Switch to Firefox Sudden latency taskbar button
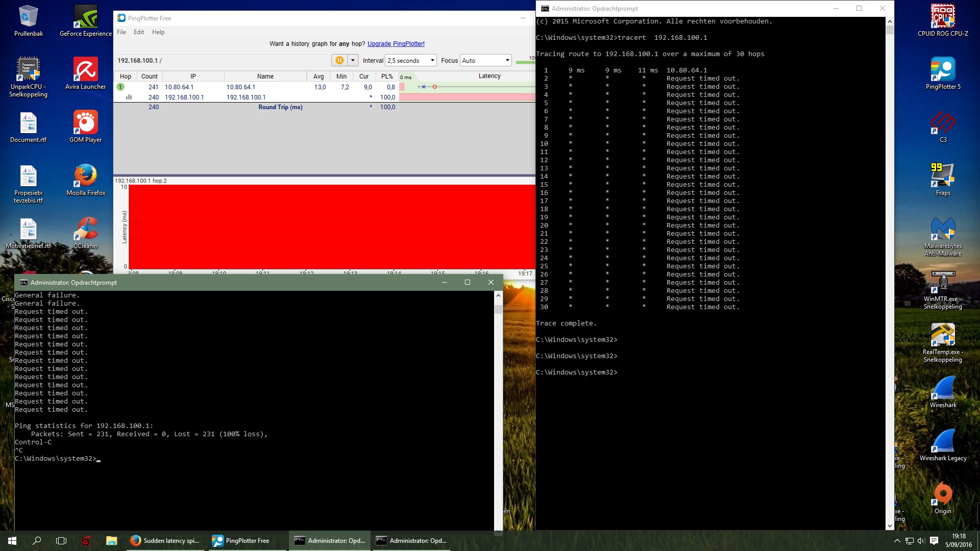The image size is (980, 551). [165, 541]
